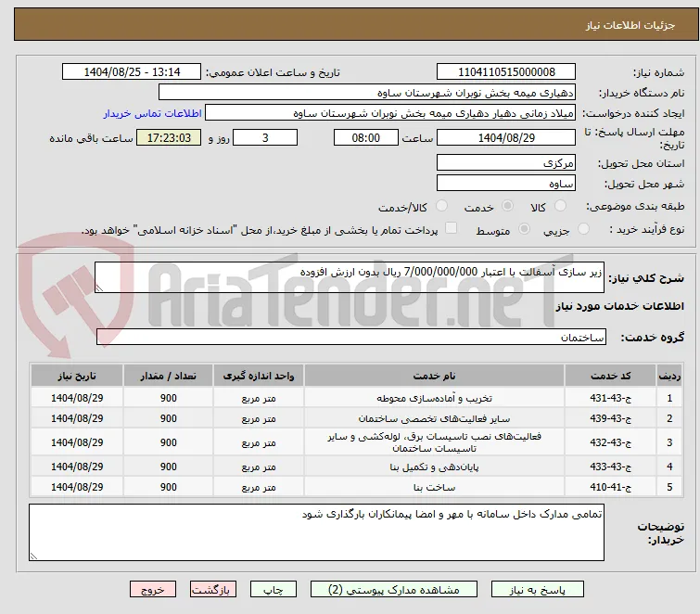Click column header تعداد / مقدار
Screen dimensions: 700x614
[169, 376]
